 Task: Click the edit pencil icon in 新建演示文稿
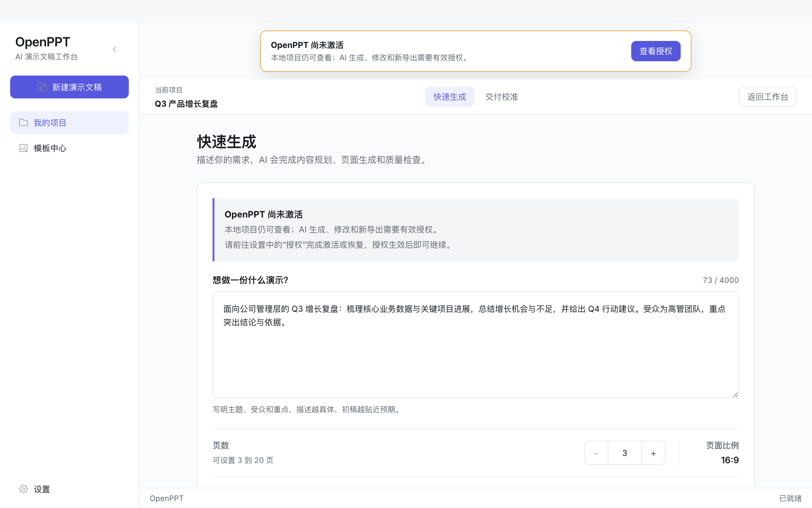click(42, 87)
